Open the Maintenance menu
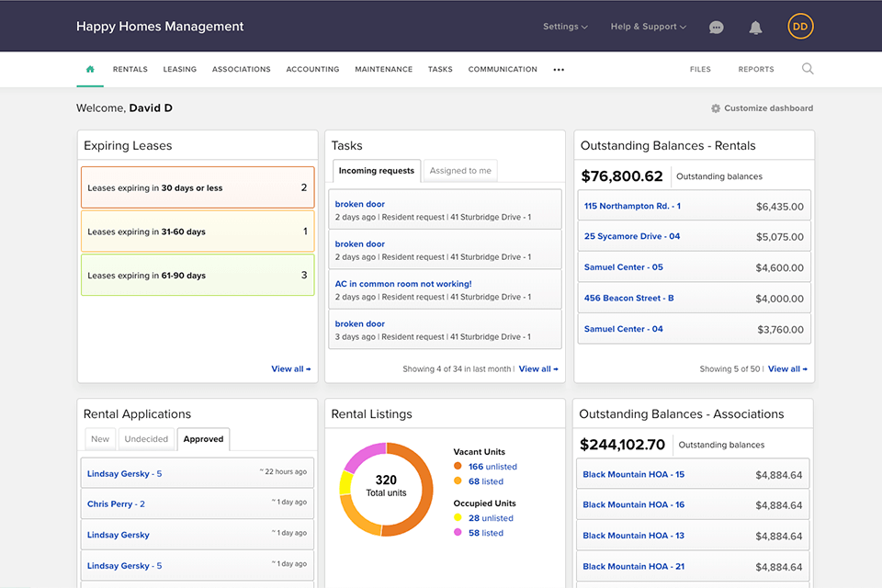 point(383,69)
